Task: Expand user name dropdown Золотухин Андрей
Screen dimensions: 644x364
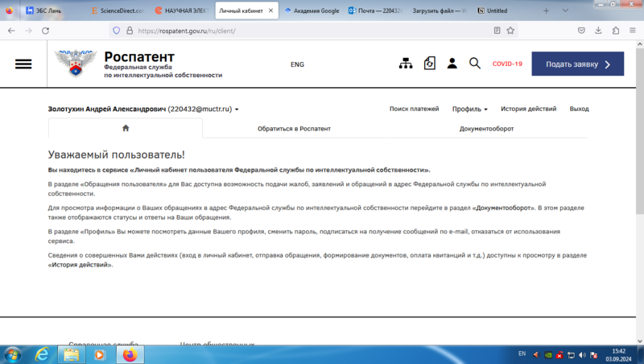Action: [x=143, y=109]
